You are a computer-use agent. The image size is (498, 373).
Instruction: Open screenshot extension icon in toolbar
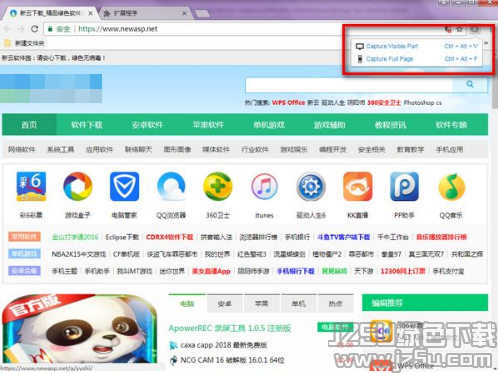[x=475, y=29]
